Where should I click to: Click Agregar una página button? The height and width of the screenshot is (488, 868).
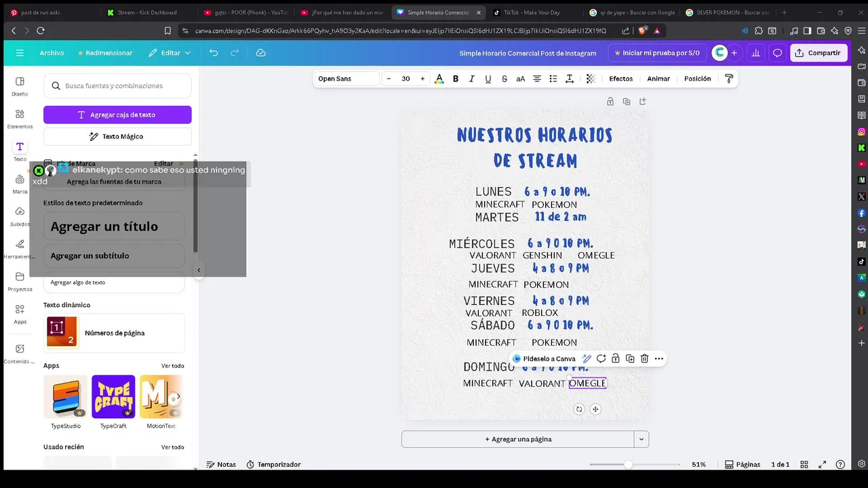pos(518,439)
